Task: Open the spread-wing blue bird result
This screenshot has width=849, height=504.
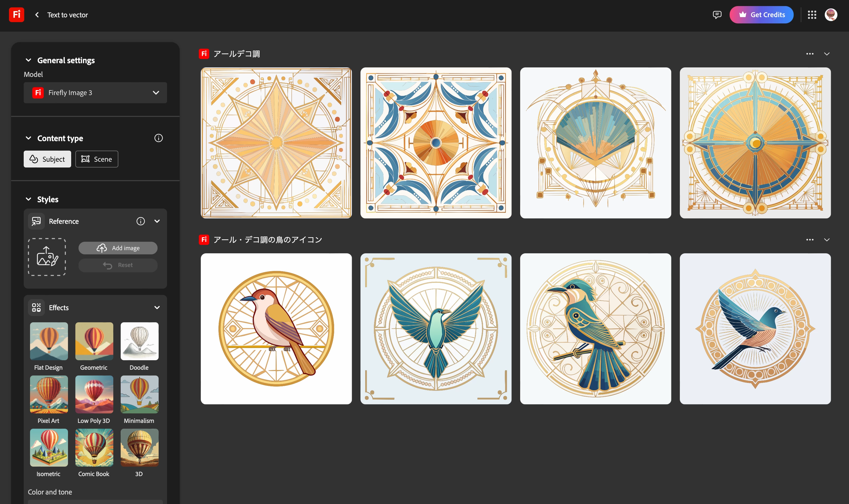Action: 436,329
